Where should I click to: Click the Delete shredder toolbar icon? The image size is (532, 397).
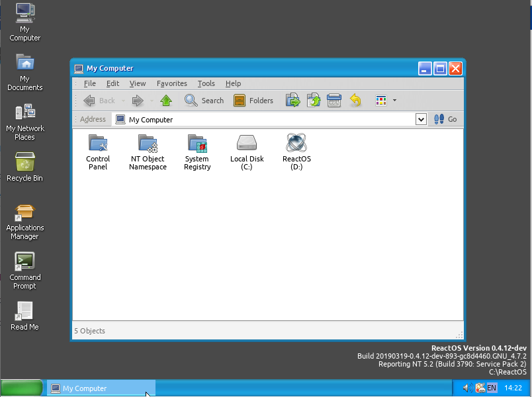pyautogui.click(x=334, y=101)
